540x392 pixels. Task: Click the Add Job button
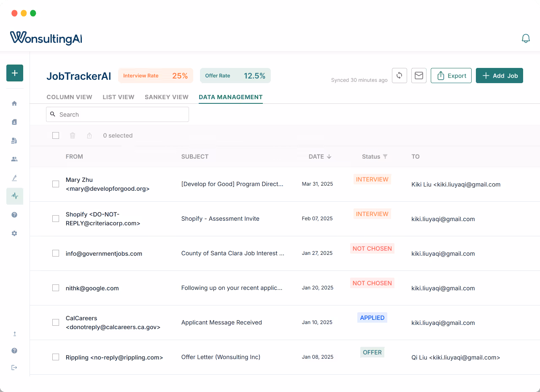[499, 76]
